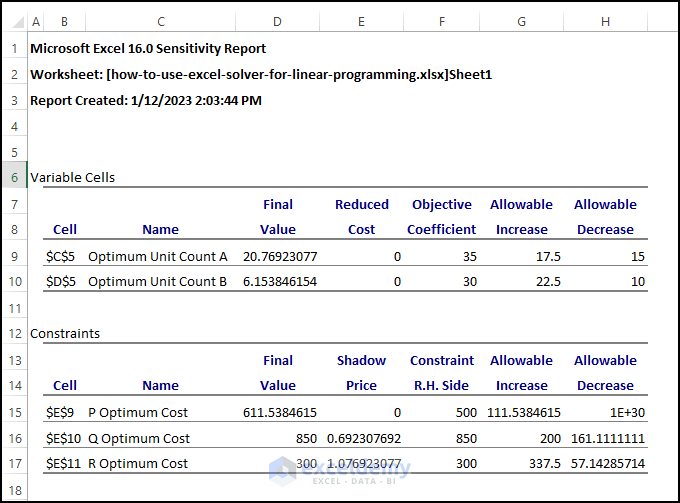Click cell reference $E$9

60,412
